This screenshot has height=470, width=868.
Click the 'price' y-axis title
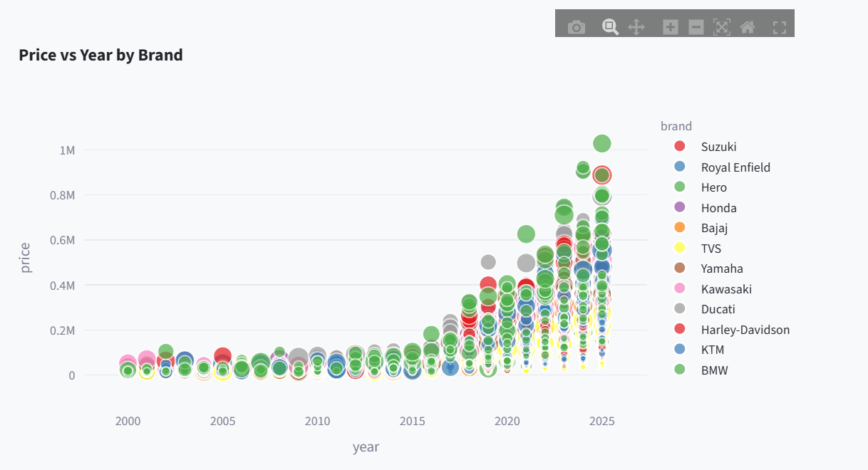[26, 258]
